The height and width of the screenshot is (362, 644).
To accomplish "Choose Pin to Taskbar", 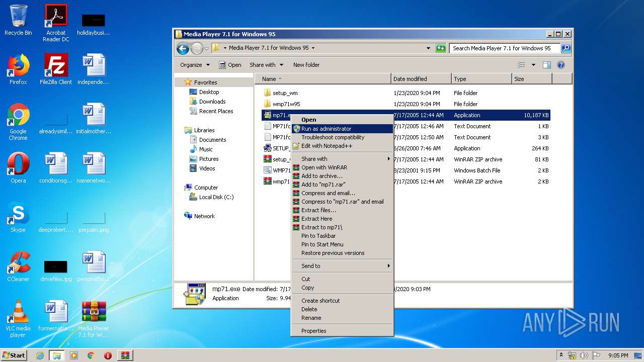I will click(342, 236).
